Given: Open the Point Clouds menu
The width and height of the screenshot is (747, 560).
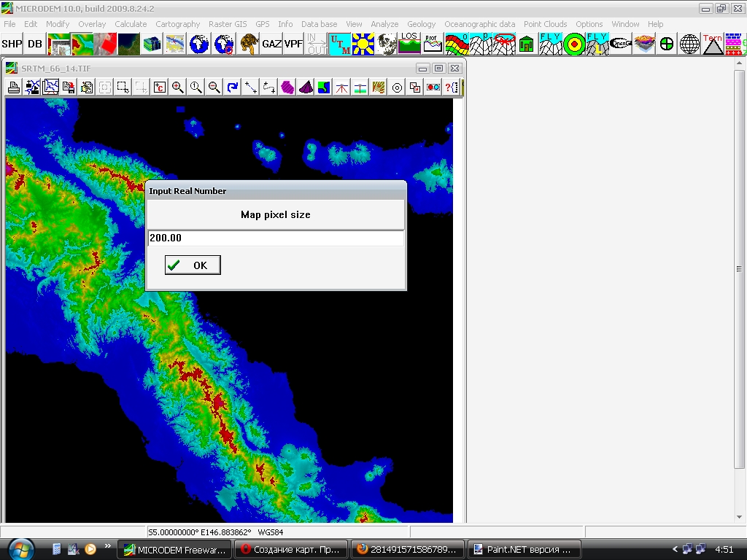Looking at the screenshot, I should (x=546, y=24).
